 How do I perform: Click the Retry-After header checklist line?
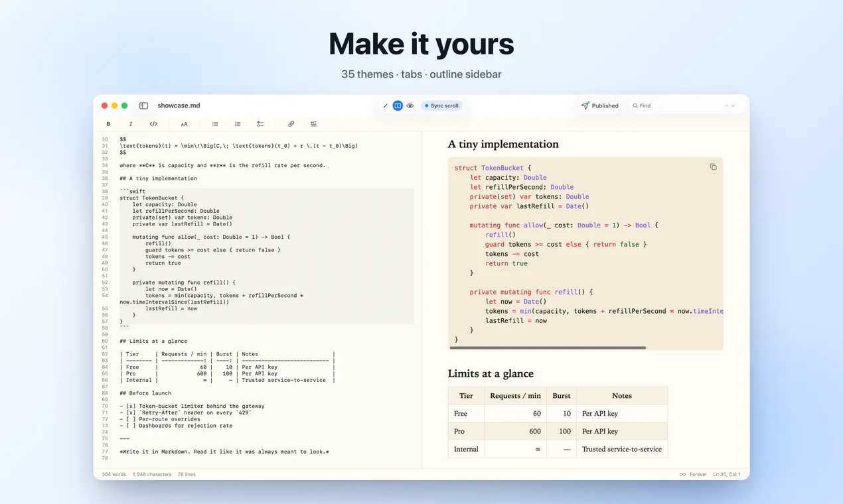pos(185,412)
